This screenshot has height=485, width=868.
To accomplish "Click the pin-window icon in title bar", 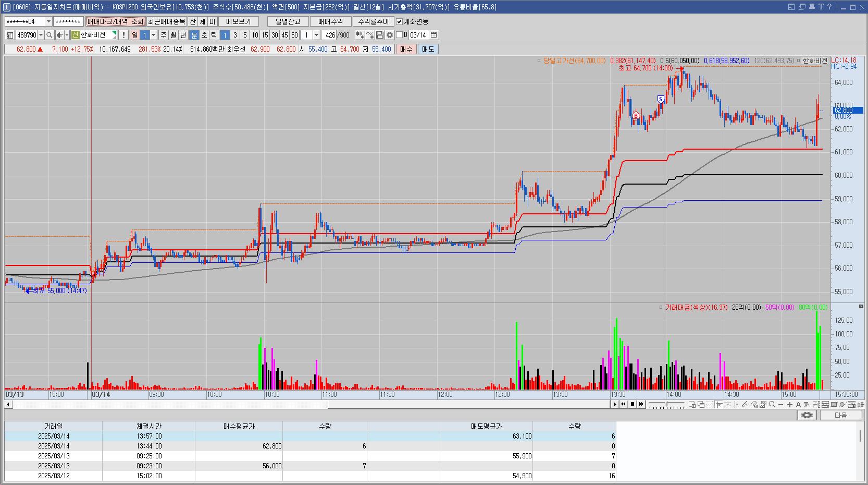I will pyautogui.click(x=812, y=7).
